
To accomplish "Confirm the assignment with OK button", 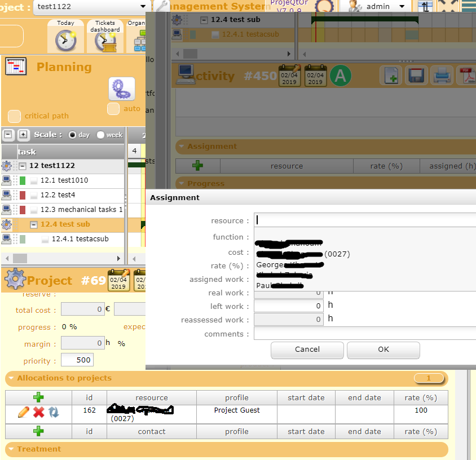I will coord(383,350).
